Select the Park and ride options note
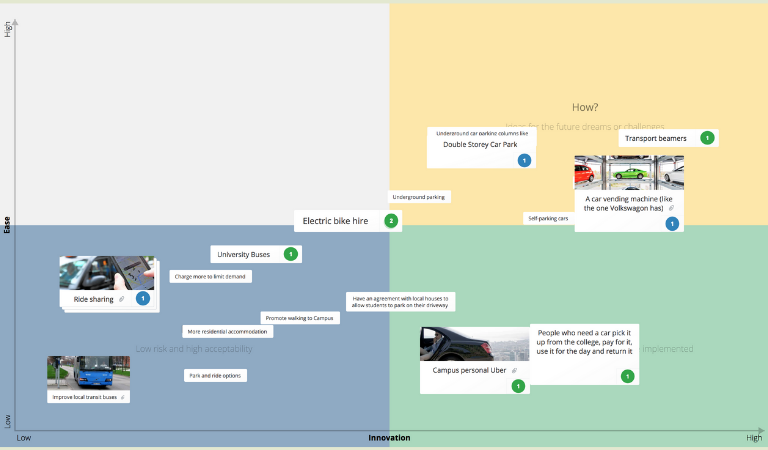The width and height of the screenshot is (768, 450). pyautogui.click(x=215, y=376)
